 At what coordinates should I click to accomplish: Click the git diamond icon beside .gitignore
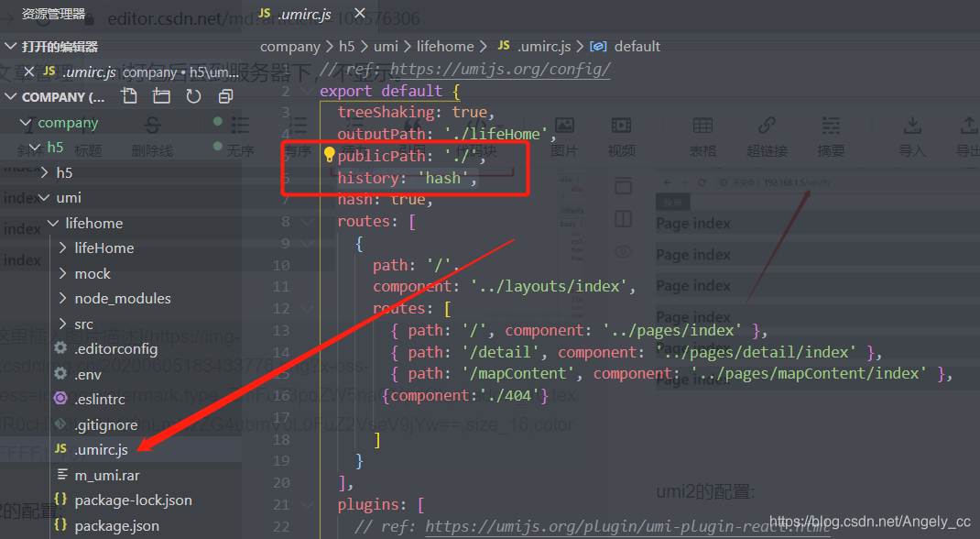pyautogui.click(x=60, y=423)
